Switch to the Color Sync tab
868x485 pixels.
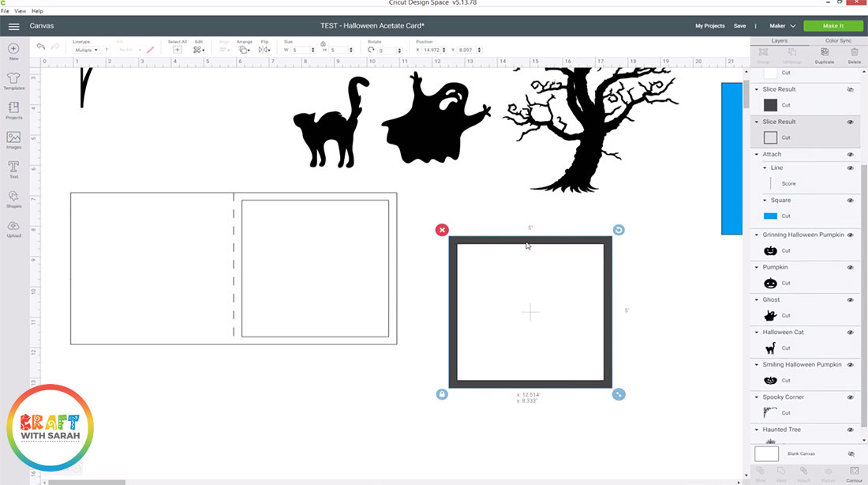click(838, 40)
